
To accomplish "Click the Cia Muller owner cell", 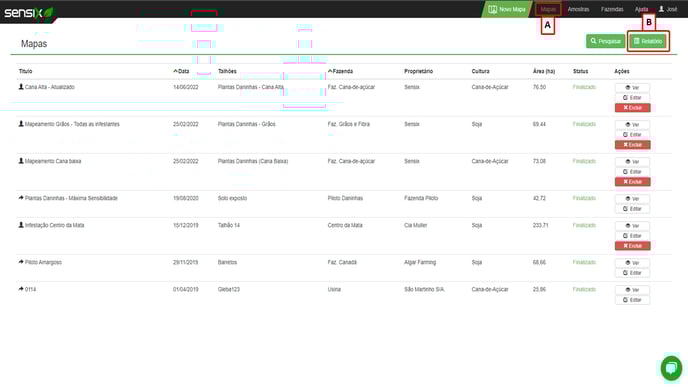I will (416, 225).
